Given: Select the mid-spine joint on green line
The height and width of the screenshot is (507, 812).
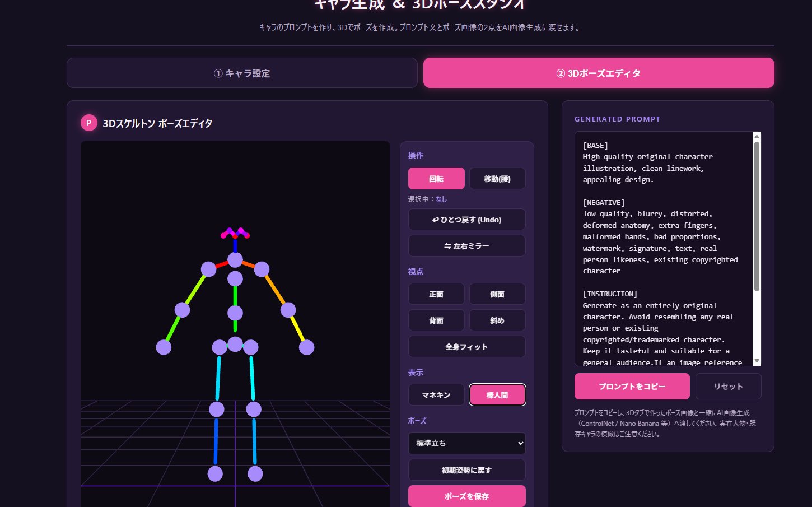Looking at the screenshot, I should (x=235, y=313).
